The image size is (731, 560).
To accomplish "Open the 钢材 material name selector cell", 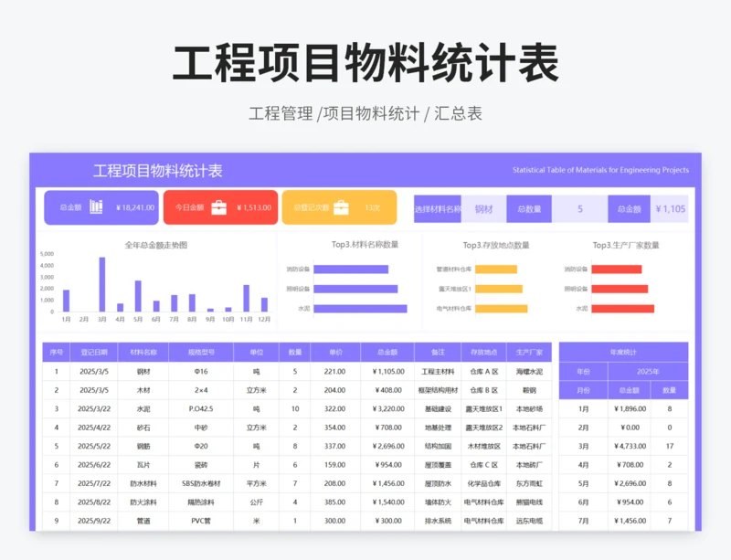I will [x=484, y=209].
